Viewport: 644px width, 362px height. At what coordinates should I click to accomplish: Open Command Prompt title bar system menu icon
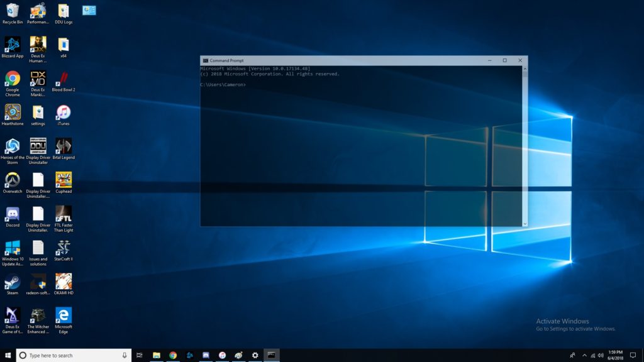pos(205,60)
